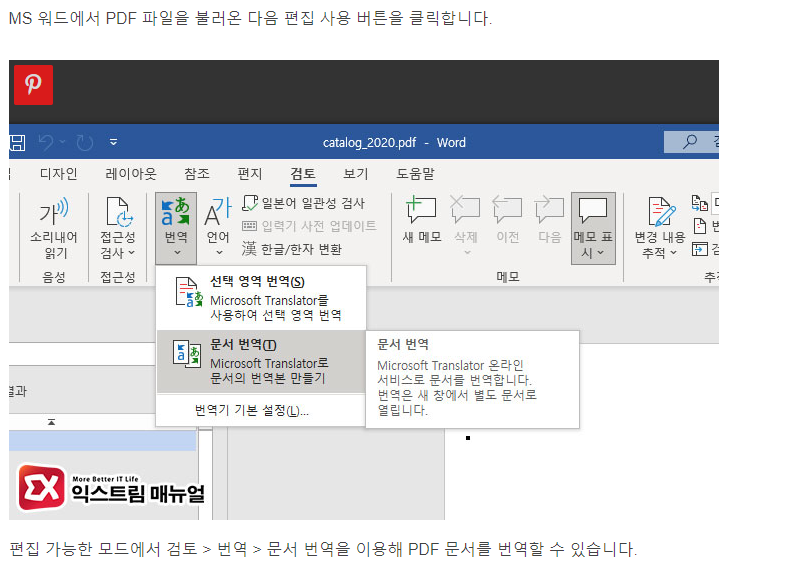
Task: Expand the 번역 dropdown chevron
Action: point(177,253)
